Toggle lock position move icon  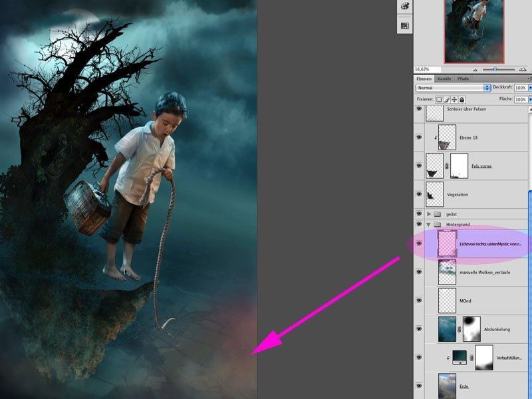(x=454, y=99)
